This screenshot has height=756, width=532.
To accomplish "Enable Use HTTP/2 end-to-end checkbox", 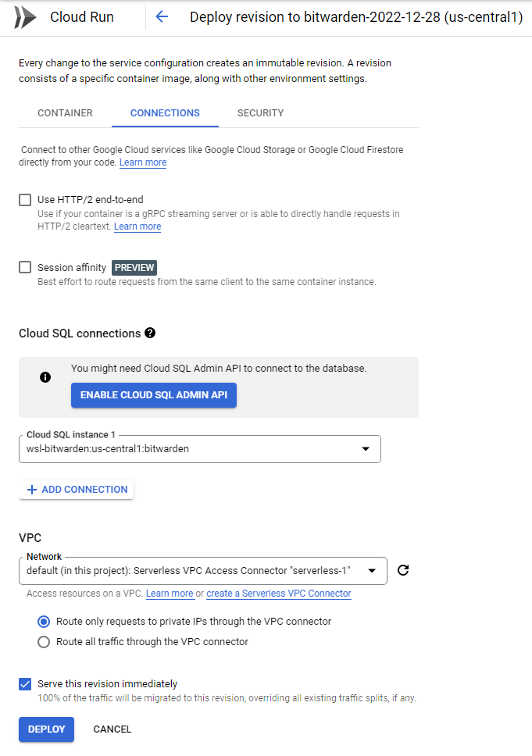I will pos(25,200).
